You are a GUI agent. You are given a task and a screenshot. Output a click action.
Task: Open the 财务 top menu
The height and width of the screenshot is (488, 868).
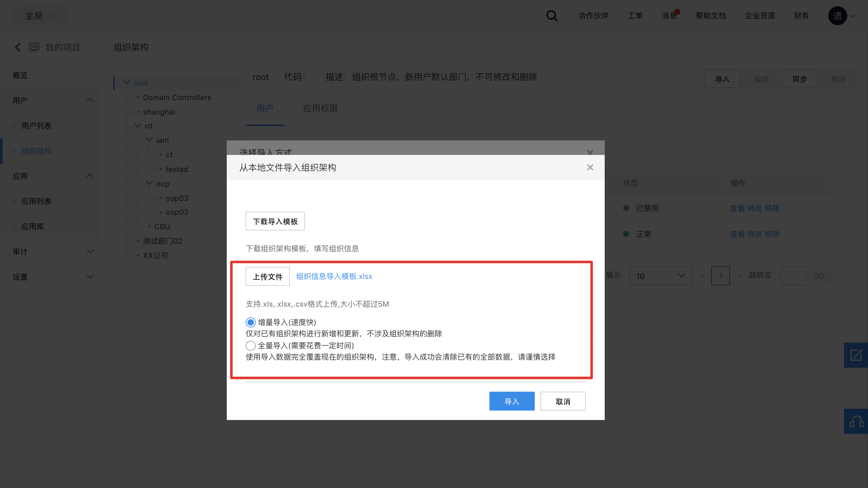point(801,16)
